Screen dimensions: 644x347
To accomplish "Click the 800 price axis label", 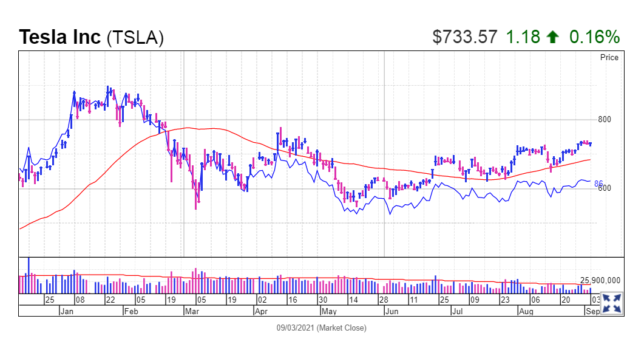I will point(604,120).
